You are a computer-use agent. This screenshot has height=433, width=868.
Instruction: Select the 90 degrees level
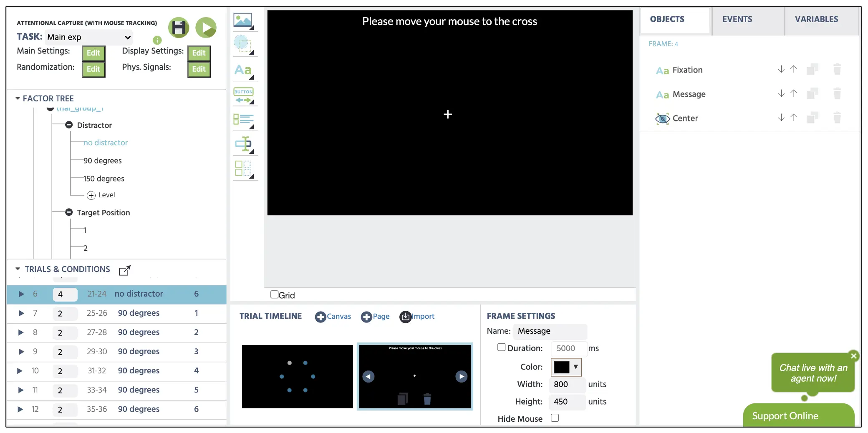pos(103,161)
